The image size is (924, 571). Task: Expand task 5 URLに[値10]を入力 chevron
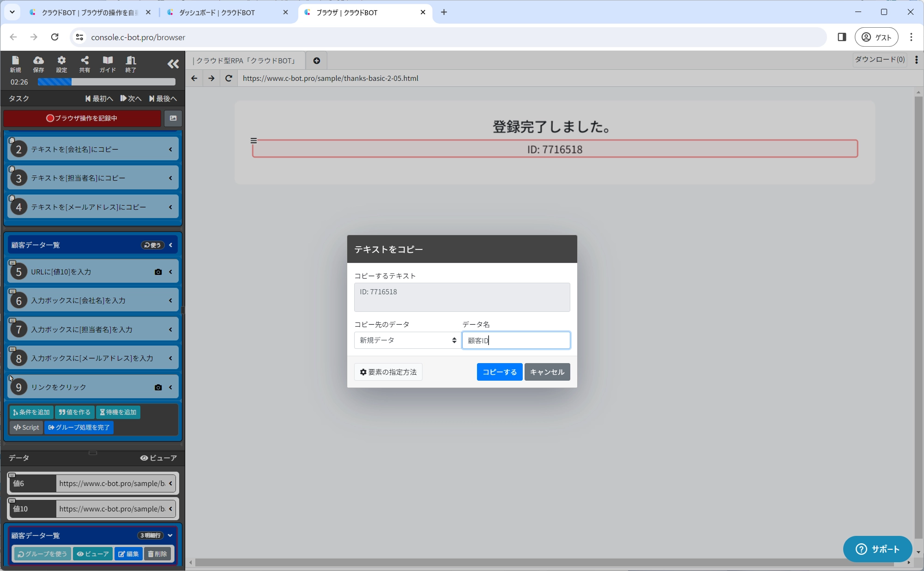pyautogui.click(x=171, y=272)
